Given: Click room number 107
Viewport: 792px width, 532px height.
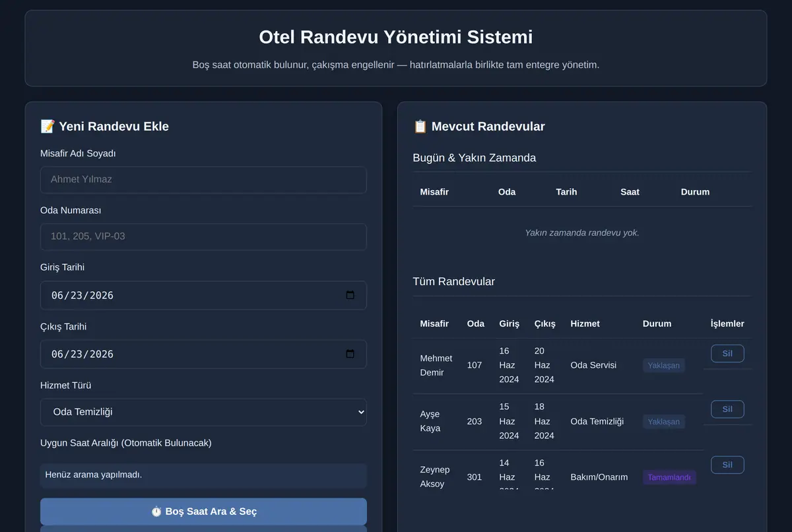Looking at the screenshot, I should 475,365.
